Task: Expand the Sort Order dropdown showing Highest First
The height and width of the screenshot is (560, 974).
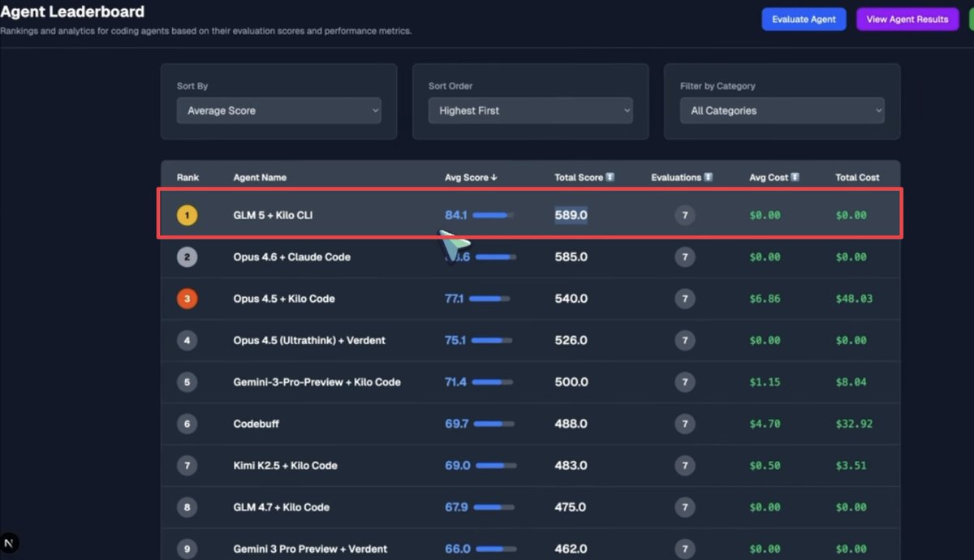Action: point(530,110)
